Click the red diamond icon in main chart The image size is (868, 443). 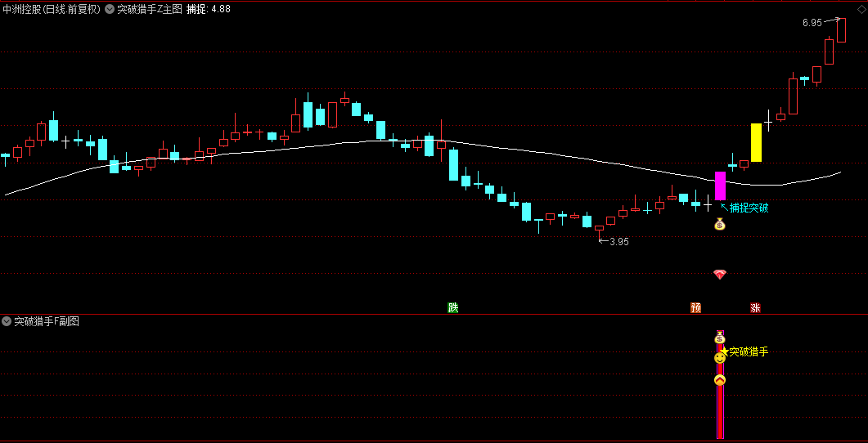pyautogui.click(x=720, y=275)
